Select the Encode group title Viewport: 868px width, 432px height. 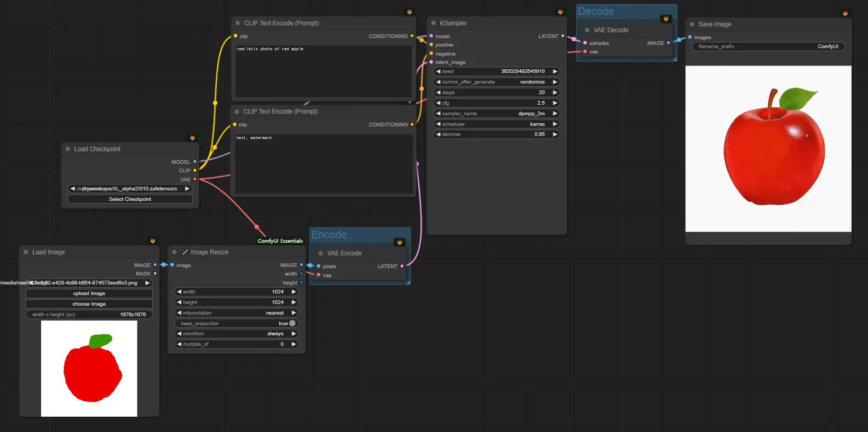(329, 235)
